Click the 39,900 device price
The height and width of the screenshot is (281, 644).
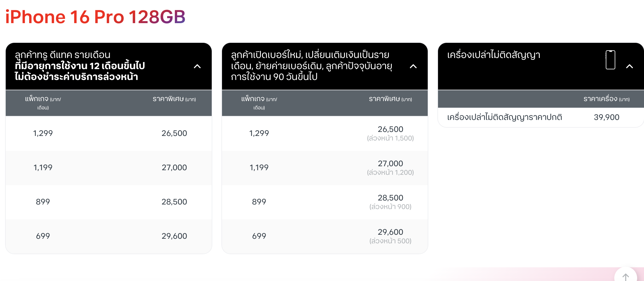(606, 117)
